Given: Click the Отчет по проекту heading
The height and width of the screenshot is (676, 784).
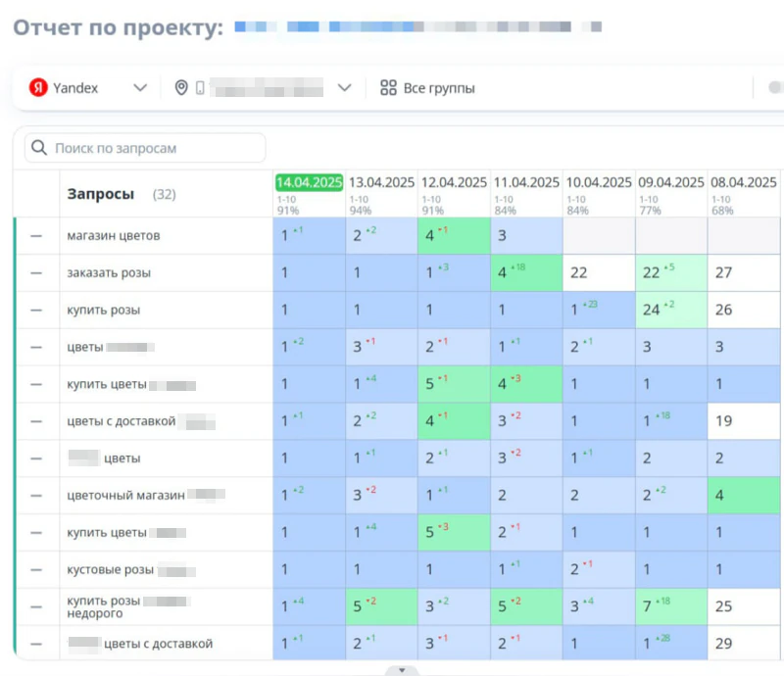Looking at the screenshot, I should point(118,27).
